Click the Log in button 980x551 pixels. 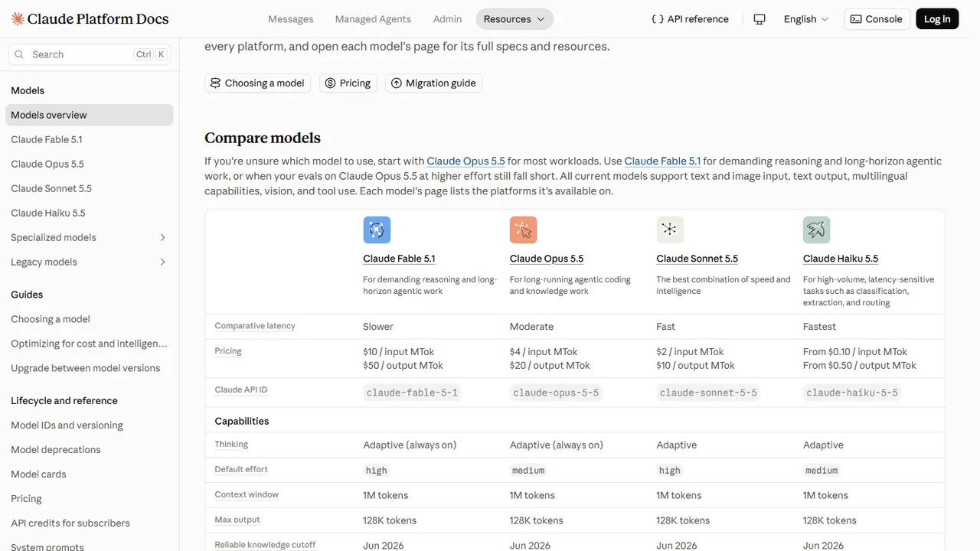point(937,19)
